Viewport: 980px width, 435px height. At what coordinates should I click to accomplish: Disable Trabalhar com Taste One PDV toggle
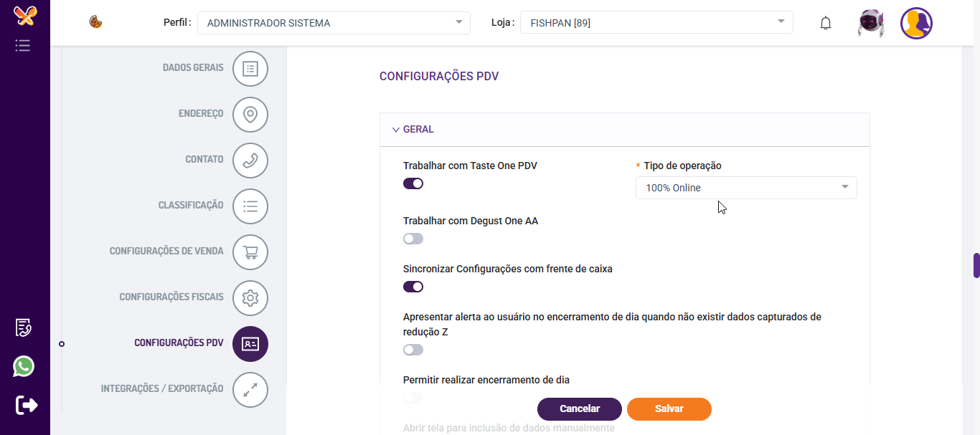click(x=413, y=183)
